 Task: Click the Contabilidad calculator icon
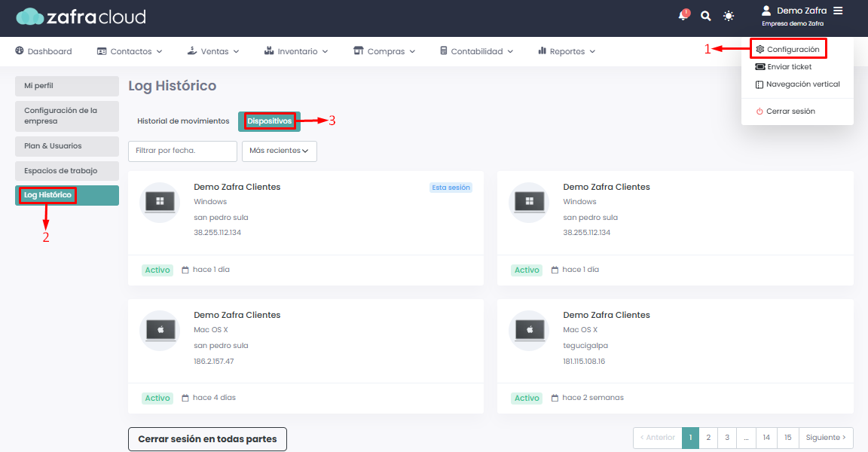pyautogui.click(x=443, y=51)
